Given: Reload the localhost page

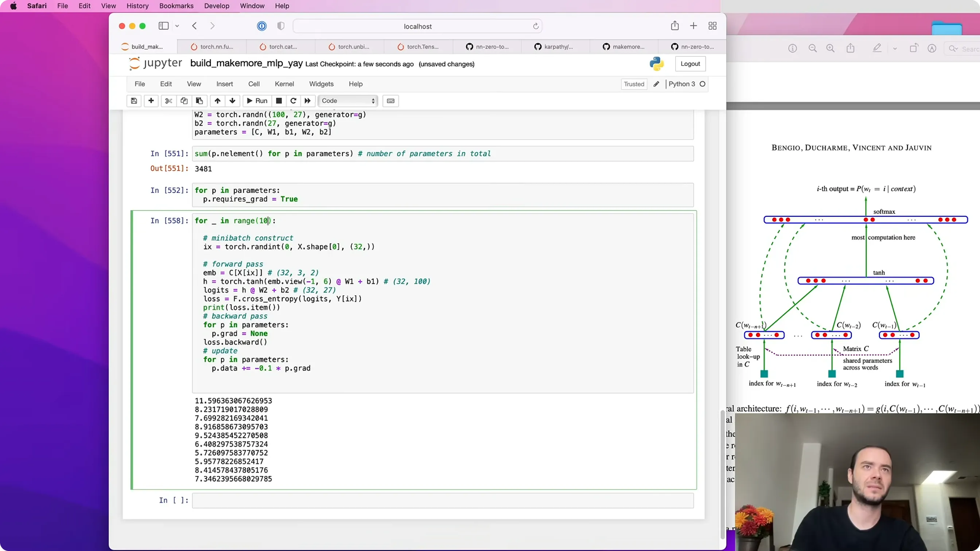Looking at the screenshot, I should pos(536,26).
